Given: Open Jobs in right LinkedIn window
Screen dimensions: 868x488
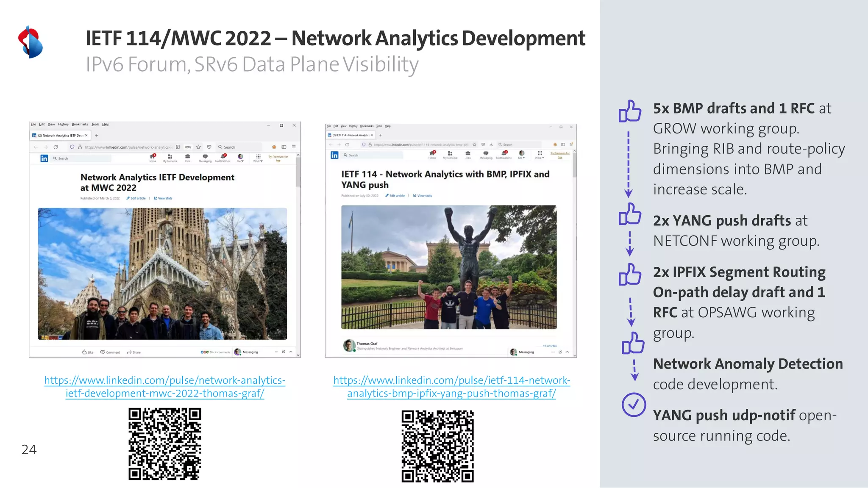Looking at the screenshot, I should coord(468,155).
